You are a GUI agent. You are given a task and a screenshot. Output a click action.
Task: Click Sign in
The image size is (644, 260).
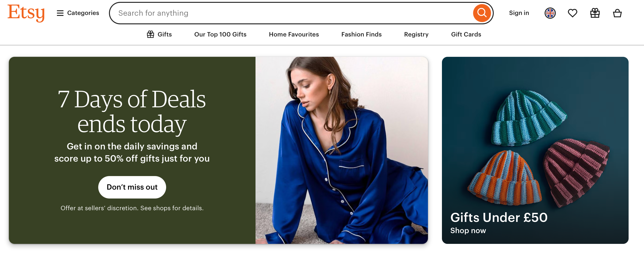519,13
